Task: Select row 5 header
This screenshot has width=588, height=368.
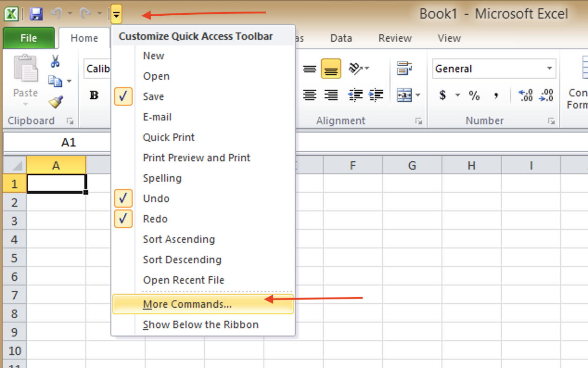Action: [x=15, y=258]
